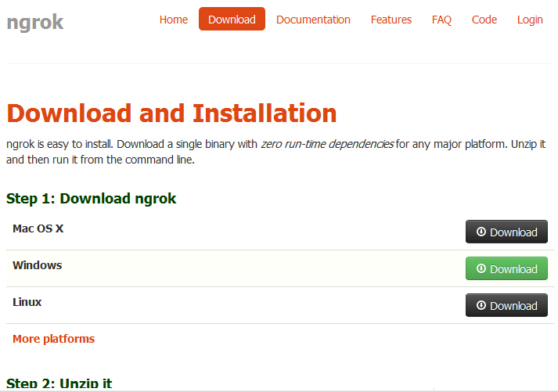Click the Download and Installation heading
Screen dimensions: 558x392
pyautogui.click(x=171, y=113)
